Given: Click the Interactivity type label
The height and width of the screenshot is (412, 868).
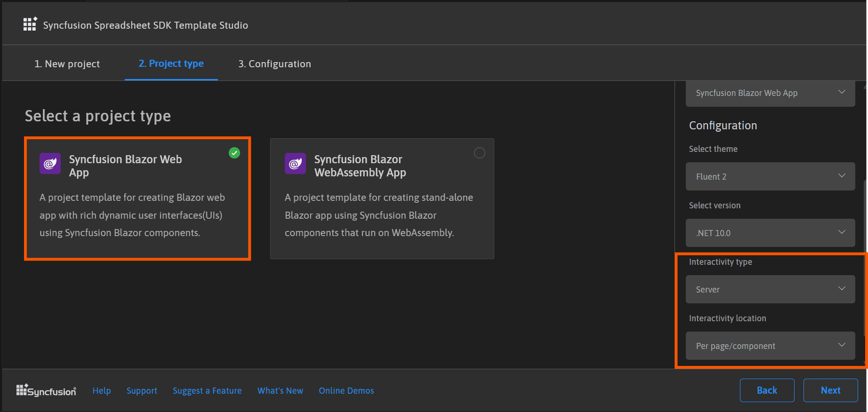Looking at the screenshot, I should point(721,262).
